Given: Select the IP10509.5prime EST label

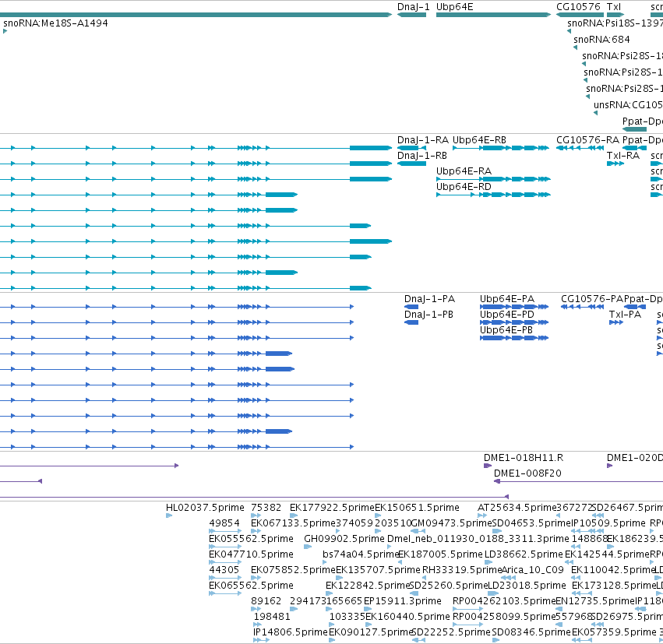Looking at the screenshot, I should coord(608,523).
